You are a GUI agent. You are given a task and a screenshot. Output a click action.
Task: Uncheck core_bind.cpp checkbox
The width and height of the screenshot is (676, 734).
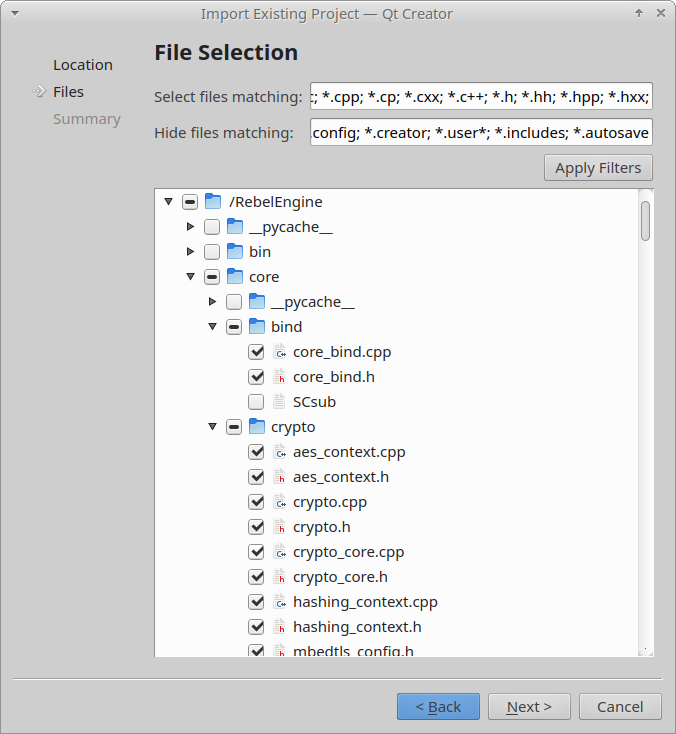(x=256, y=352)
